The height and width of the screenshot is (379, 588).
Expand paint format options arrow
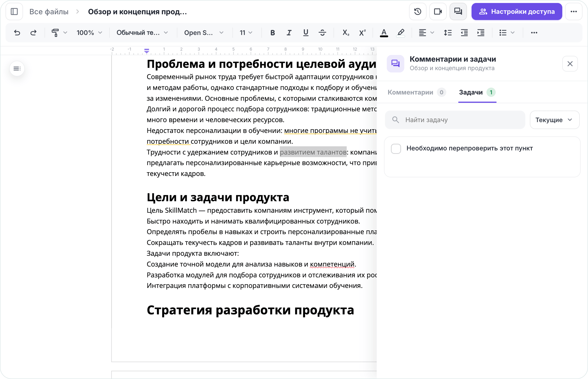(65, 33)
